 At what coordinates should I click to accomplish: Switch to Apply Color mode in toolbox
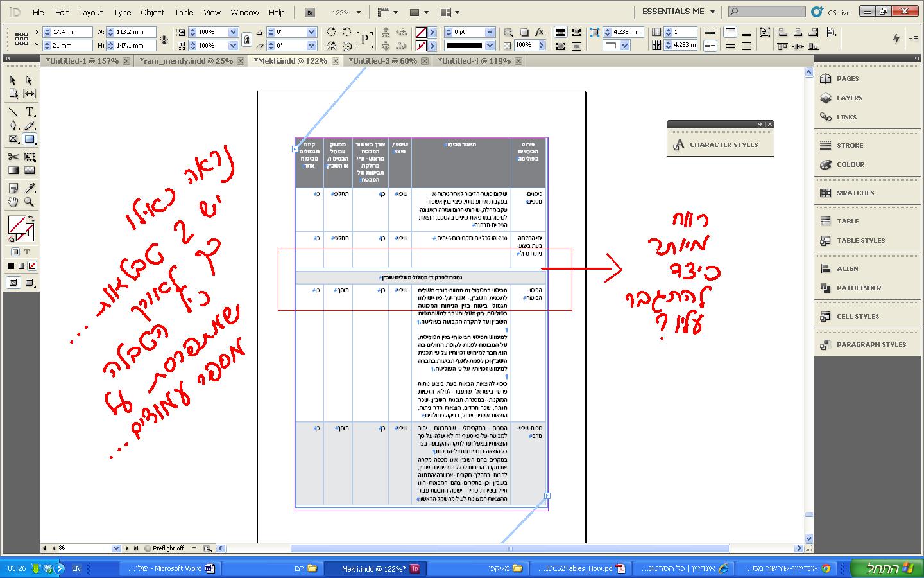coord(11,266)
